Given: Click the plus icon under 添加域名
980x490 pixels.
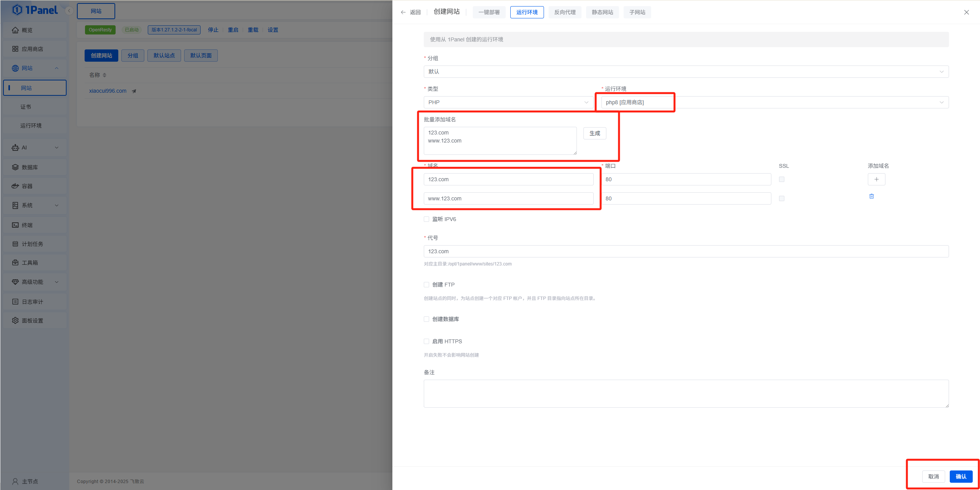Looking at the screenshot, I should (x=876, y=179).
